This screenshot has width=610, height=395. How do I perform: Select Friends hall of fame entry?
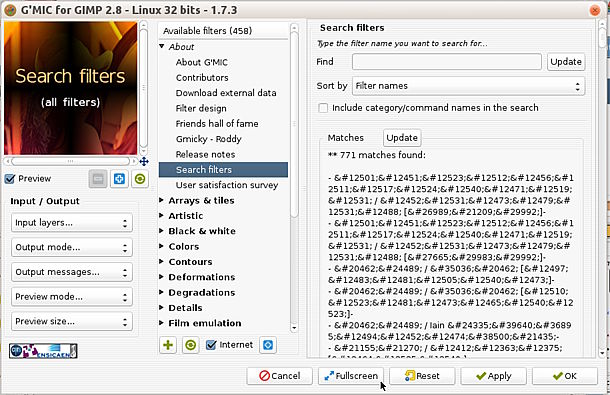coord(217,124)
